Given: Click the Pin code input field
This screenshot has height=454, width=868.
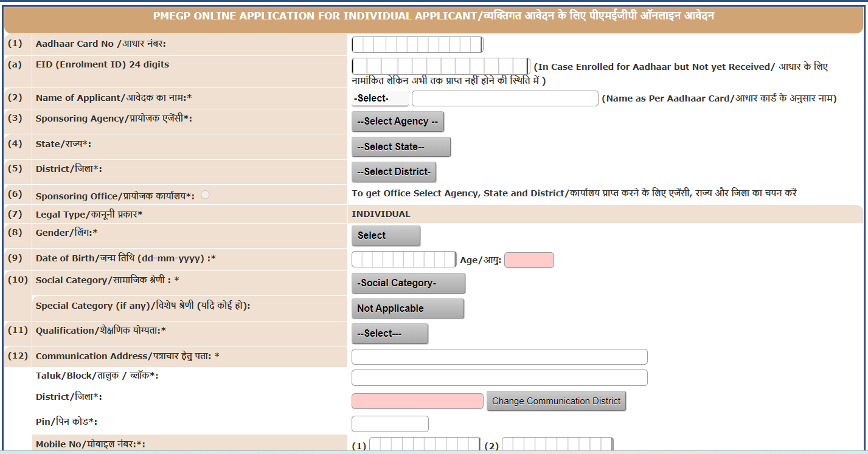Looking at the screenshot, I should (390, 424).
